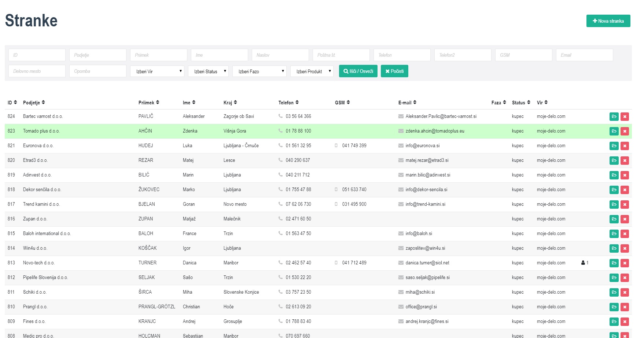Click the mobile icon beside 041 749 399

click(x=336, y=145)
